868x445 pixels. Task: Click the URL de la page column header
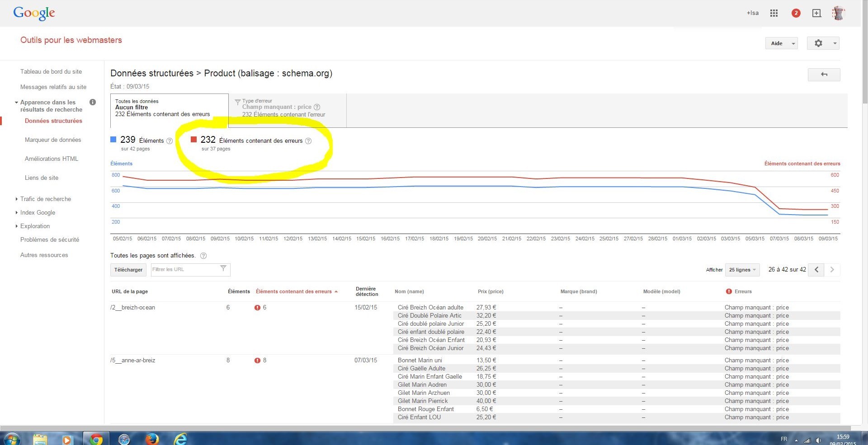[130, 291]
